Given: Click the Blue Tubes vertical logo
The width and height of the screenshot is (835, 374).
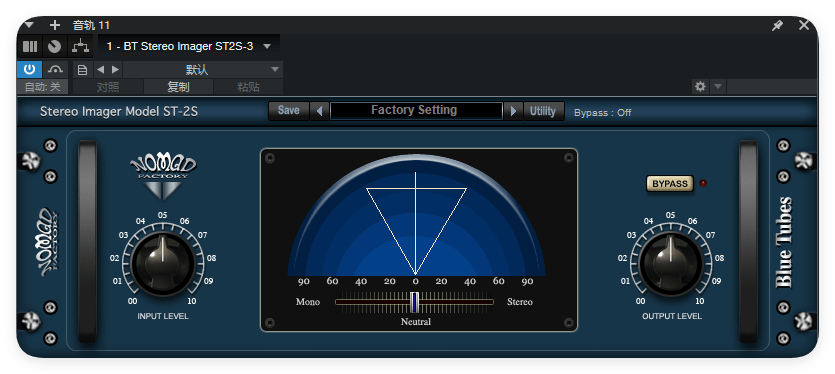Looking at the screenshot, I should click(784, 243).
